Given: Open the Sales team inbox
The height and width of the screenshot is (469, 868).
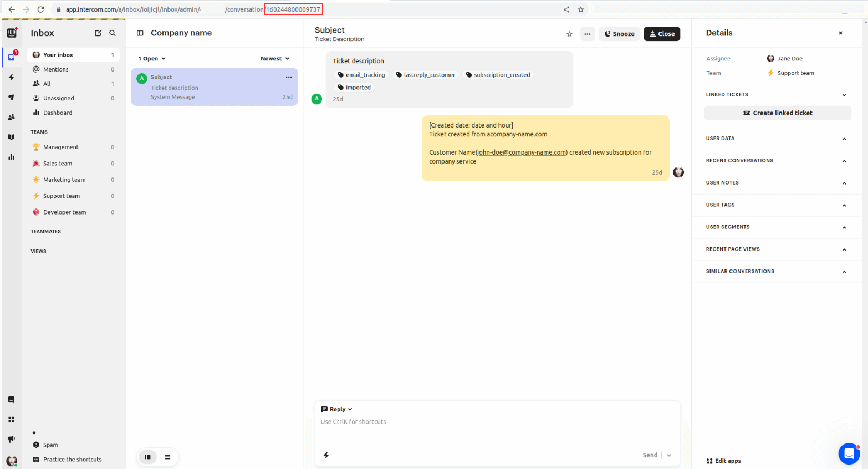Looking at the screenshot, I should pos(73,164).
